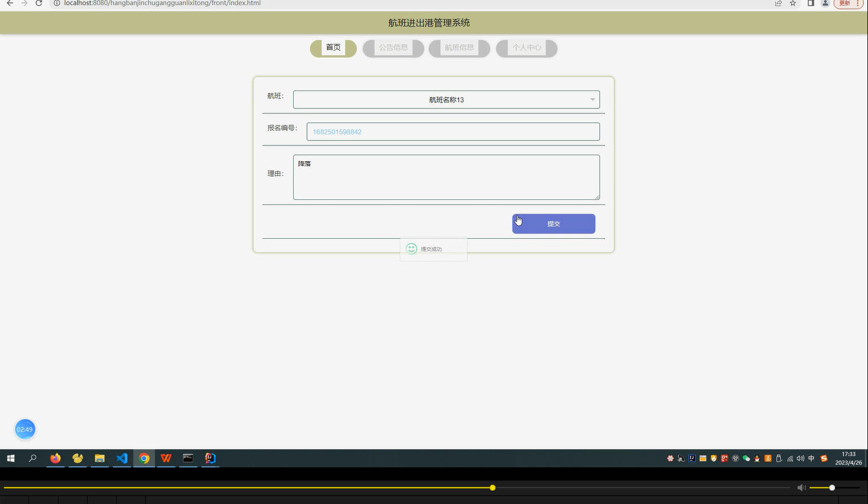Click the orange shield security tray icon
868x504 pixels.
[713, 458]
